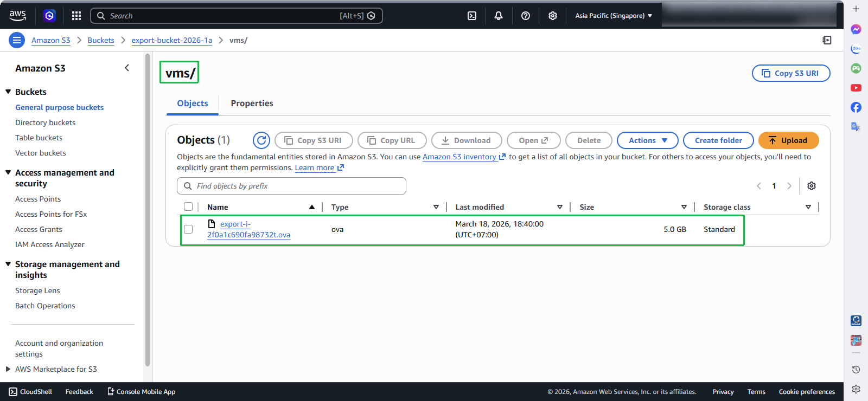Image resolution: width=868 pixels, height=401 pixels.
Task: Open Access Points
Action: pyautogui.click(x=38, y=199)
